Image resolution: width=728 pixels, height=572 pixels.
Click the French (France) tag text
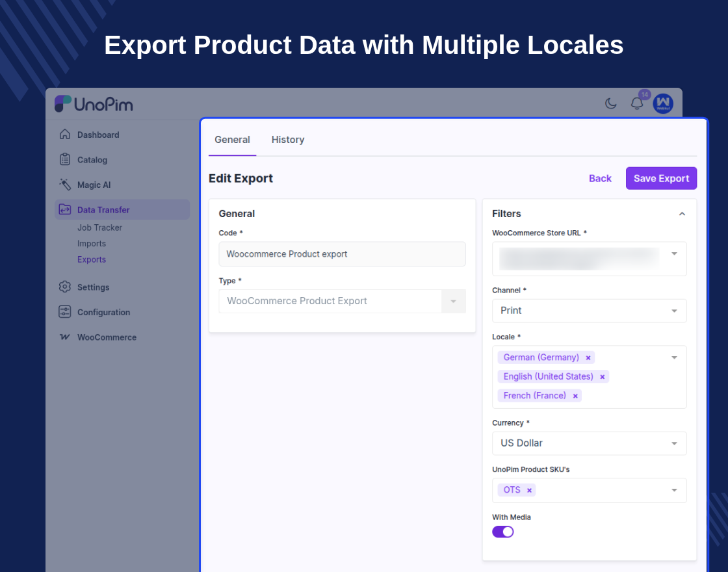(x=535, y=396)
